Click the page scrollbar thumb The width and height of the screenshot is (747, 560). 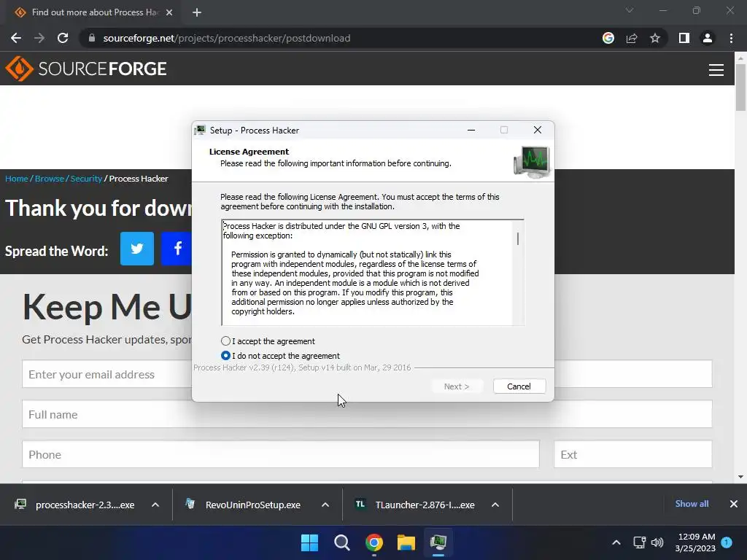click(740, 87)
